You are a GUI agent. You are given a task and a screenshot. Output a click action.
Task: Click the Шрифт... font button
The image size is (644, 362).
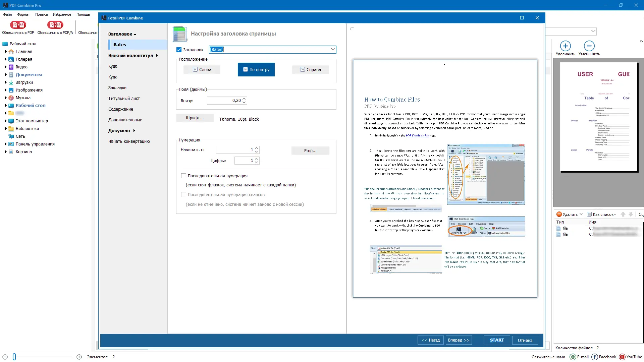pos(195,118)
